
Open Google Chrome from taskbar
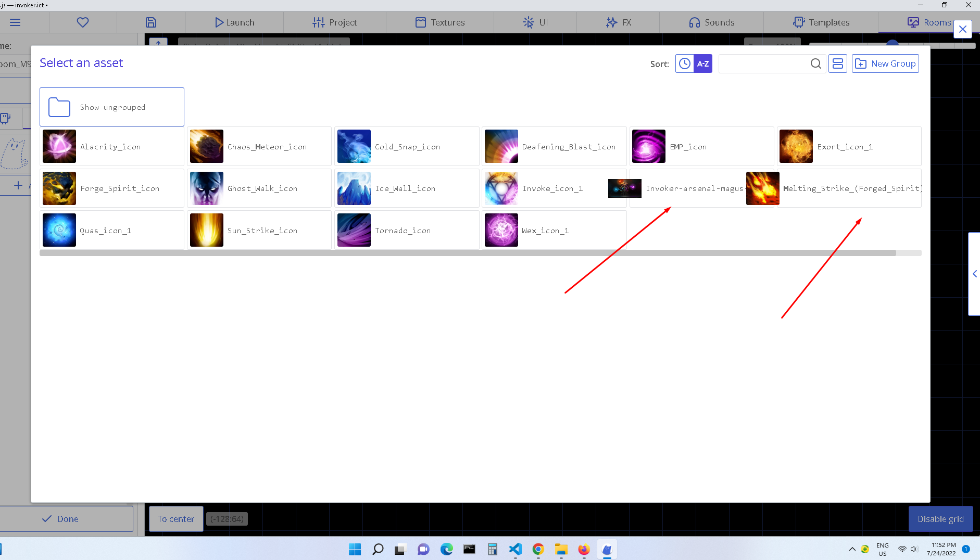pos(538,549)
